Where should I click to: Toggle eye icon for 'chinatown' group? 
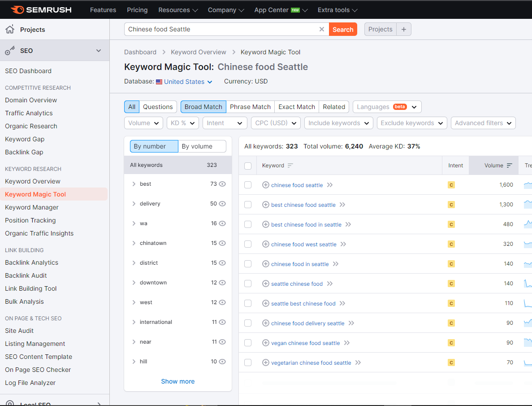(222, 243)
